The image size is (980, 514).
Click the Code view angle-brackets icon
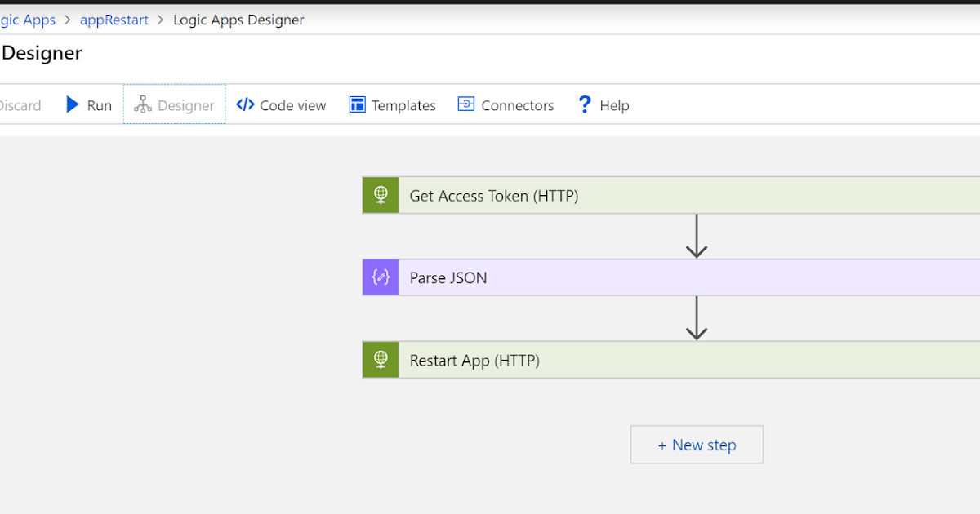tap(244, 104)
